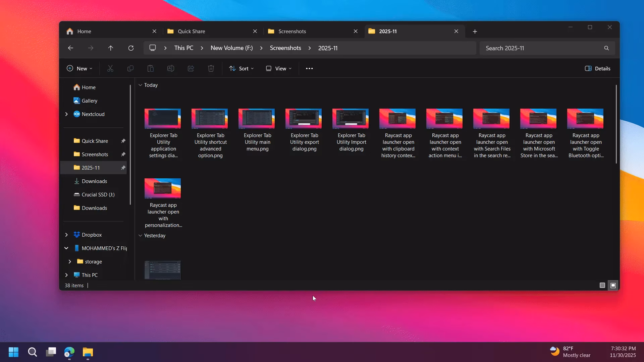Go up one folder level
This screenshot has height=362, width=644.
[111, 48]
